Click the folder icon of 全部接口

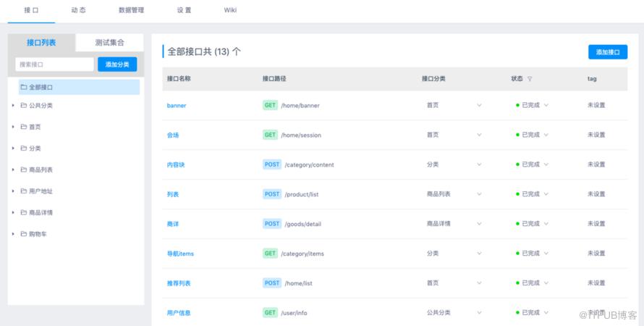tap(24, 87)
